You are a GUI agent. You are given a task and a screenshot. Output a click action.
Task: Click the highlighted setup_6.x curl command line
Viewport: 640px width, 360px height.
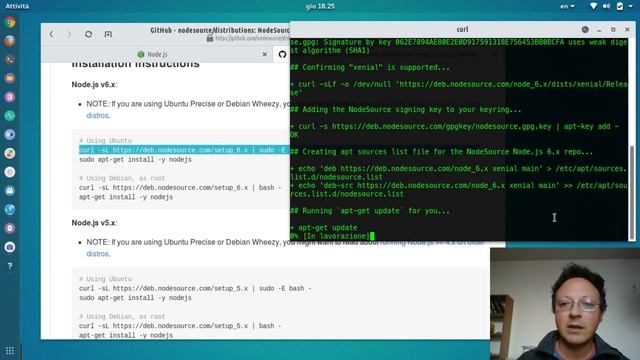click(184, 150)
